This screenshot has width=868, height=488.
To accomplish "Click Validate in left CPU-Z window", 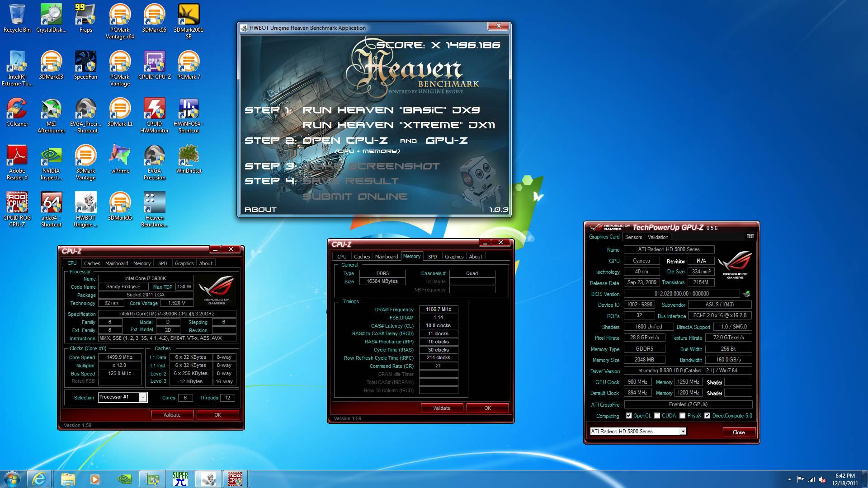I will click(172, 415).
